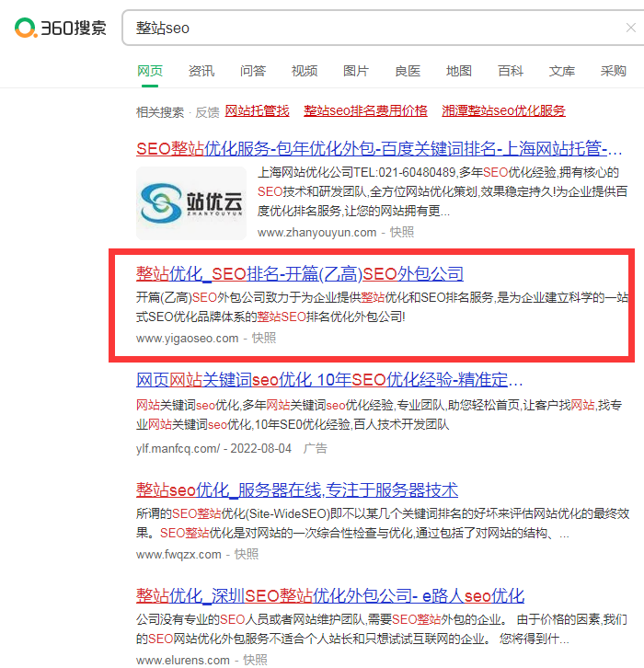Screen dimensions: 644x668
Task: Click the www.zhanyouyun.com URL text
Action: [316, 233]
